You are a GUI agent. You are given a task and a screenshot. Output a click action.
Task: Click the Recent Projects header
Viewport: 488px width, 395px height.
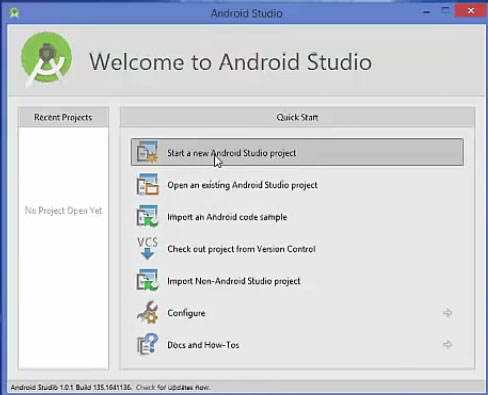coord(63,117)
